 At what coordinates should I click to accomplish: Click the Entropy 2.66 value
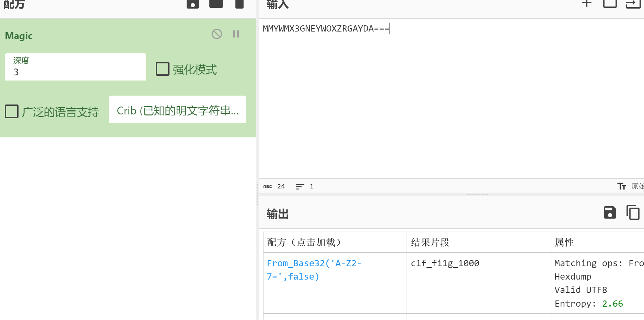pos(612,304)
